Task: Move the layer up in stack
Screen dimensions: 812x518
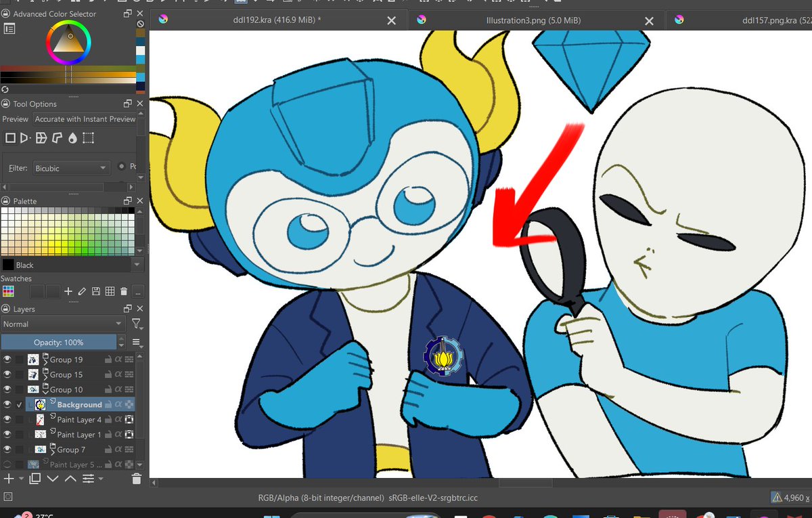Action: [70, 479]
